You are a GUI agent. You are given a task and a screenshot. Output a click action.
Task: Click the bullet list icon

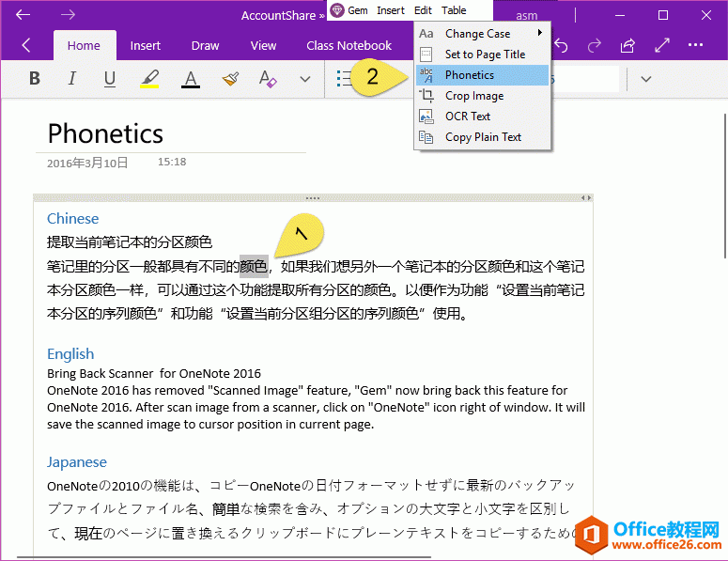pyautogui.click(x=344, y=79)
